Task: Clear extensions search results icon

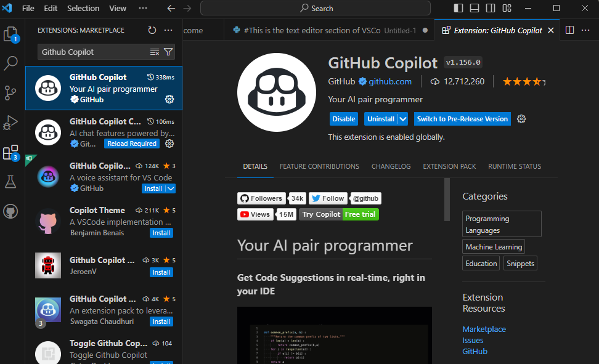Action: (x=155, y=52)
